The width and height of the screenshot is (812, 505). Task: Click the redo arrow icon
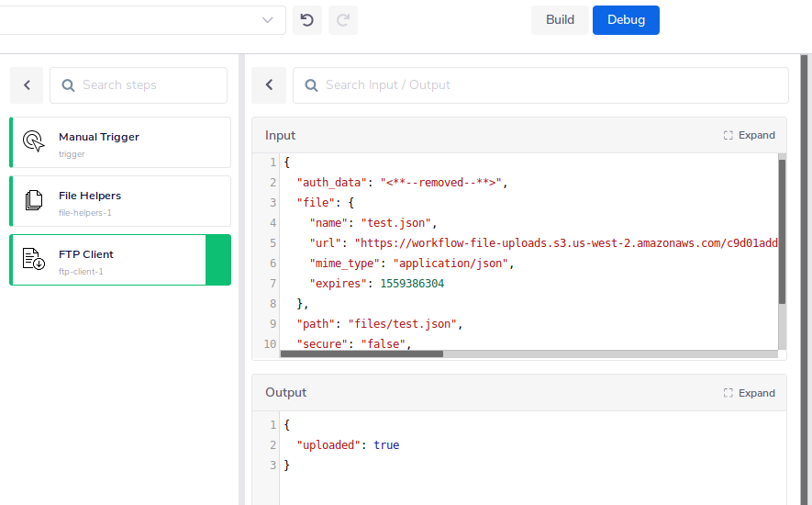(x=343, y=20)
